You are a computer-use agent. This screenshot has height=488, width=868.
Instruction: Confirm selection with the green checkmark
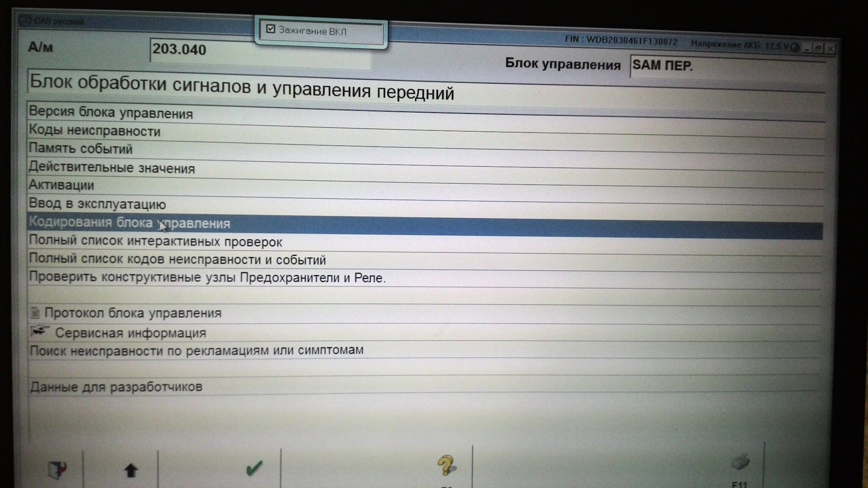coord(254,468)
